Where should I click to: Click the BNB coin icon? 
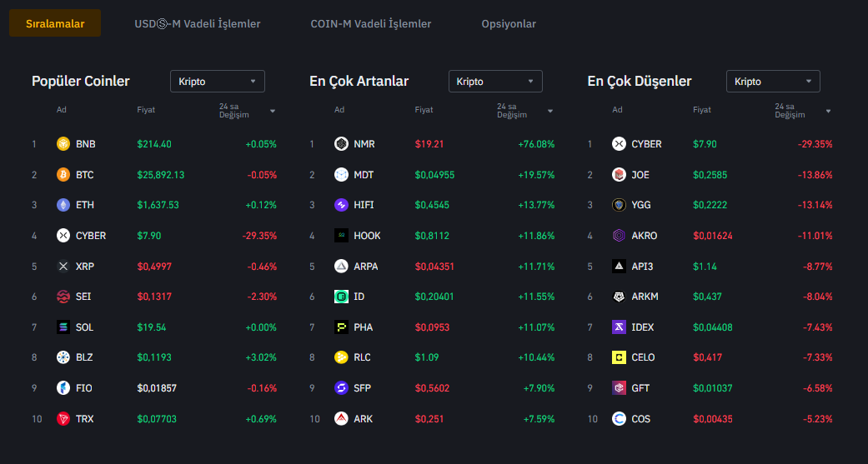pos(63,144)
